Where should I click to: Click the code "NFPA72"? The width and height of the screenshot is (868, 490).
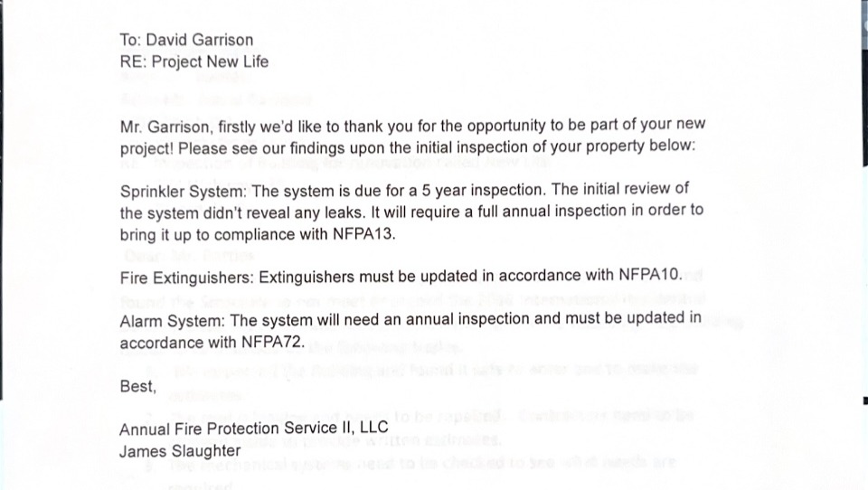pos(273,342)
